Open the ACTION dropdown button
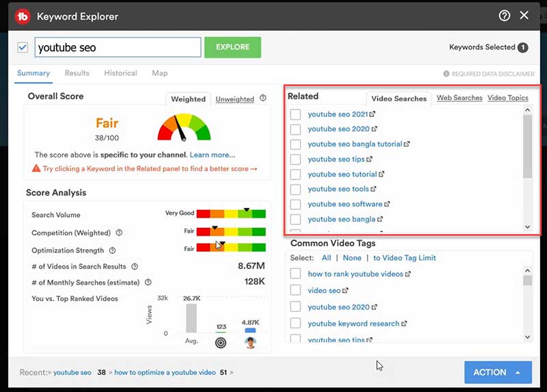547x392 pixels. 497,372
